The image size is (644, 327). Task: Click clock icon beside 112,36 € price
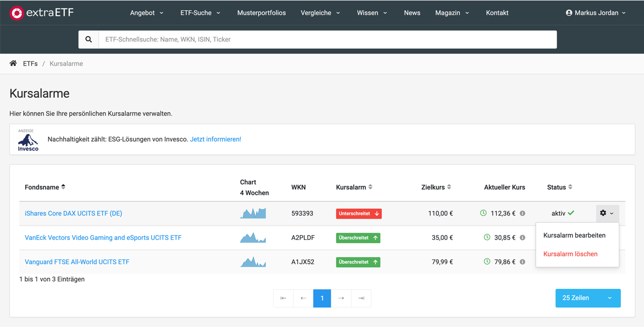483,213
